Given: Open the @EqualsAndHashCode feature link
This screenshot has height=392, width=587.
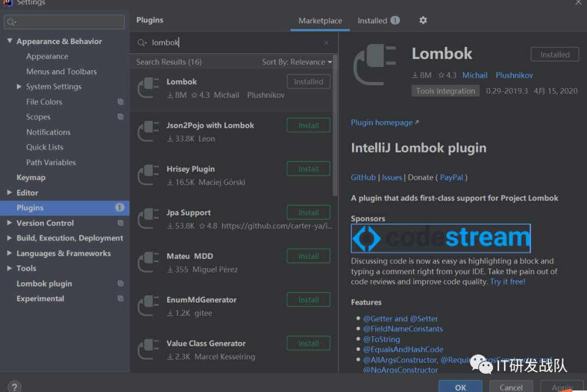Looking at the screenshot, I should [403, 349].
